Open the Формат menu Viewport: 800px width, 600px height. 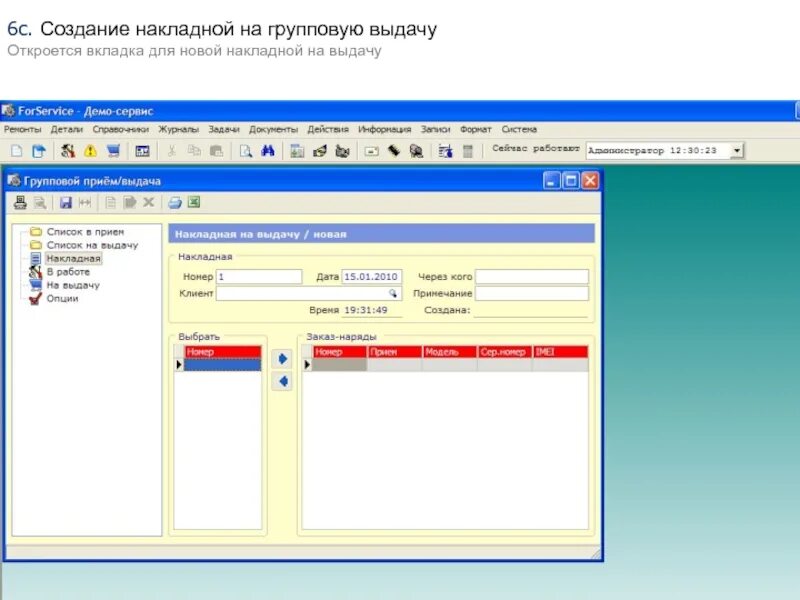(x=476, y=129)
